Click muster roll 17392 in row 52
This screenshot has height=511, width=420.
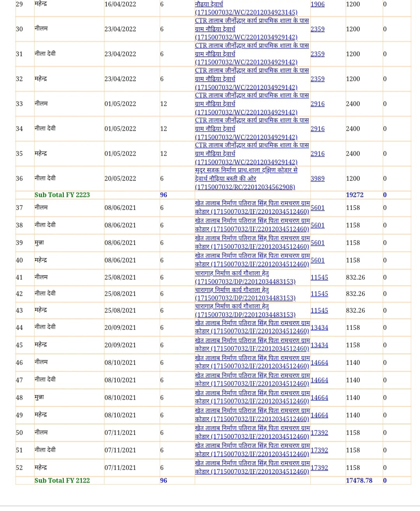pyautogui.click(x=319, y=468)
